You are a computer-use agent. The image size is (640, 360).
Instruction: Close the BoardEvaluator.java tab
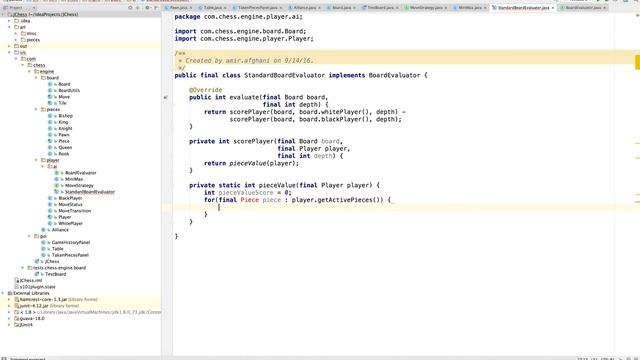click(604, 8)
